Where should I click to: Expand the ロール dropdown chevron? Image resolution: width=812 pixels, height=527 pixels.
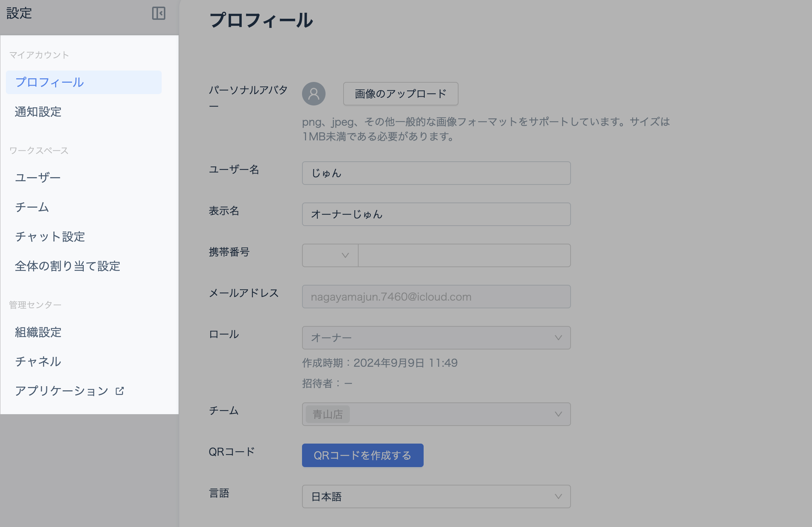click(x=558, y=338)
